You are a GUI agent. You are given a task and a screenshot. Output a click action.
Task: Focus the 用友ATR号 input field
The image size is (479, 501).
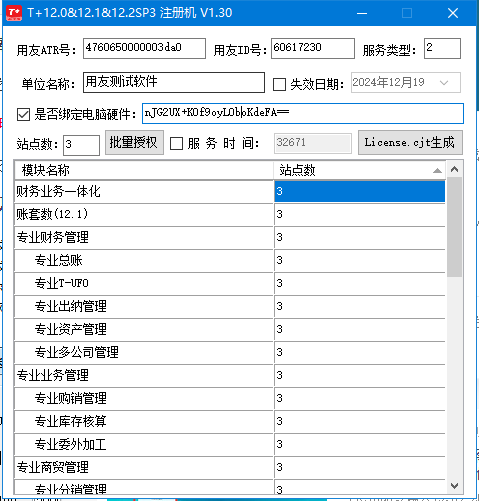click(144, 49)
